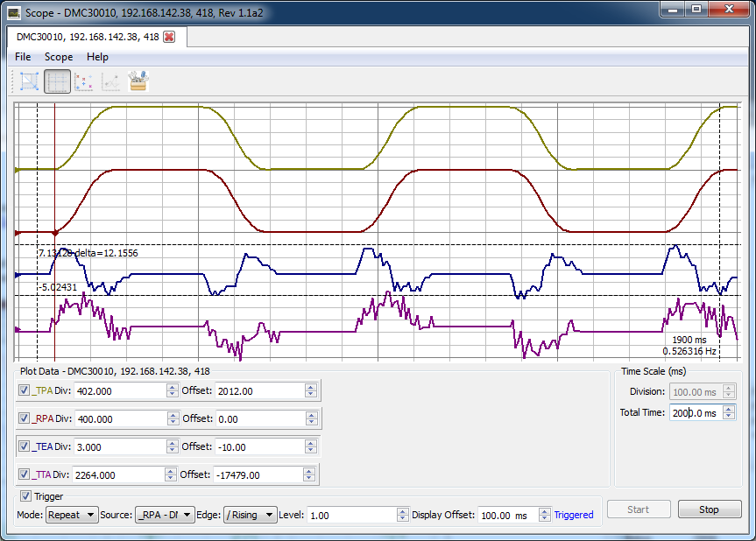The height and width of the screenshot is (541, 756).
Task: Decrease the _TPA Div value with the down arrow
Action: (x=172, y=394)
